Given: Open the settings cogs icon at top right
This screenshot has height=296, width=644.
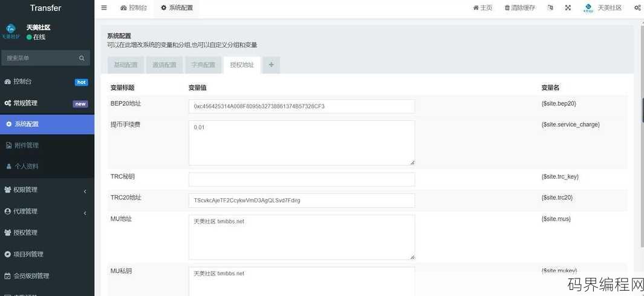Looking at the screenshot, I should [x=637, y=8].
